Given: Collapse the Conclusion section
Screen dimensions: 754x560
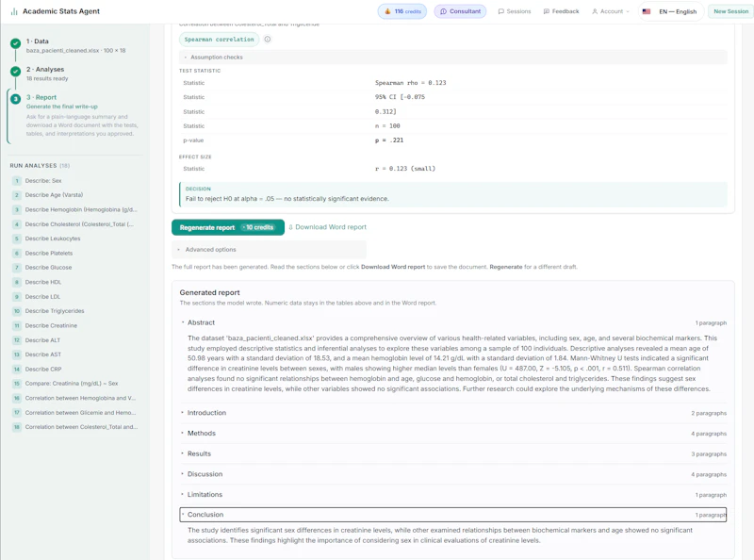Looking at the screenshot, I should click(x=453, y=515).
